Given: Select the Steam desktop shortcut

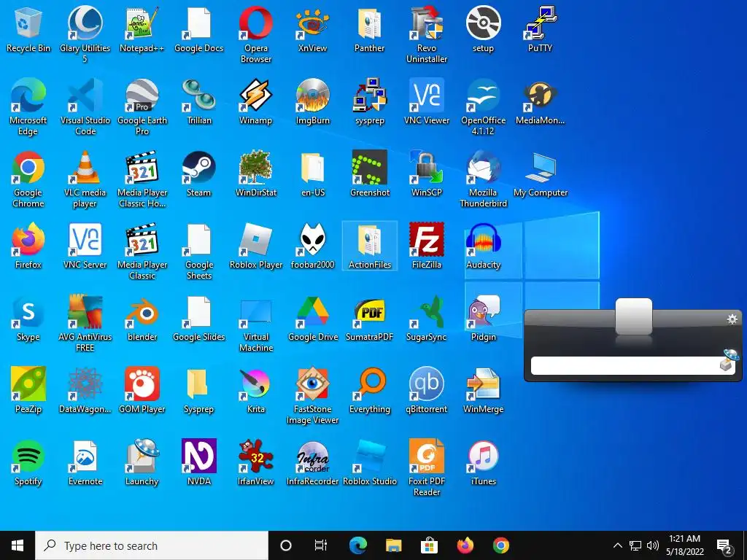Looking at the screenshot, I should point(198,174).
